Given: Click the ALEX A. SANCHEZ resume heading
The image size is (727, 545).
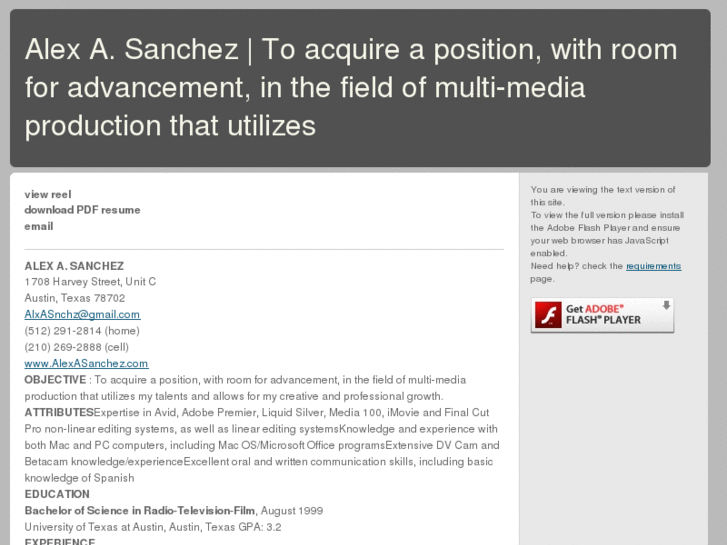Looking at the screenshot, I should coord(74,266).
